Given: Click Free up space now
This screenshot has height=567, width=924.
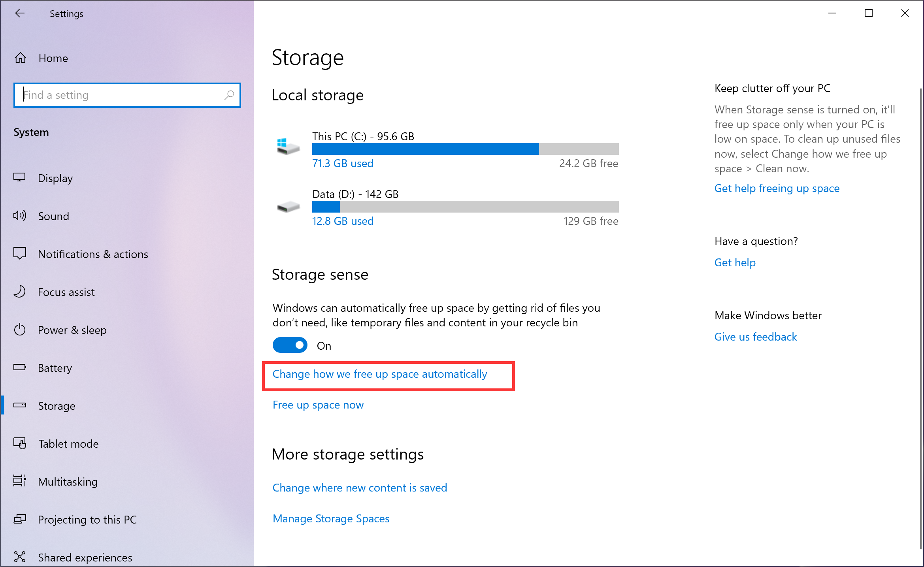Looking at the screenshot, I should click(x=318, y=405).
